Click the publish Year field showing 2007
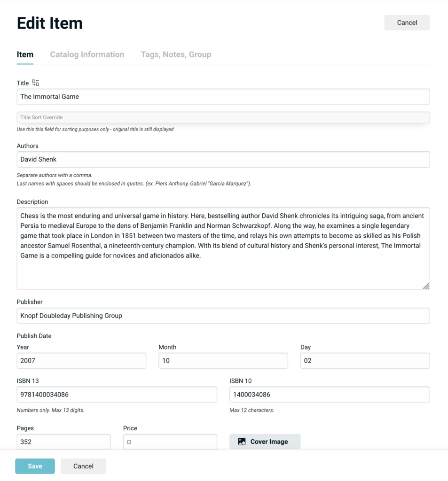Screen dimensions: 448x481 (81, 361)
